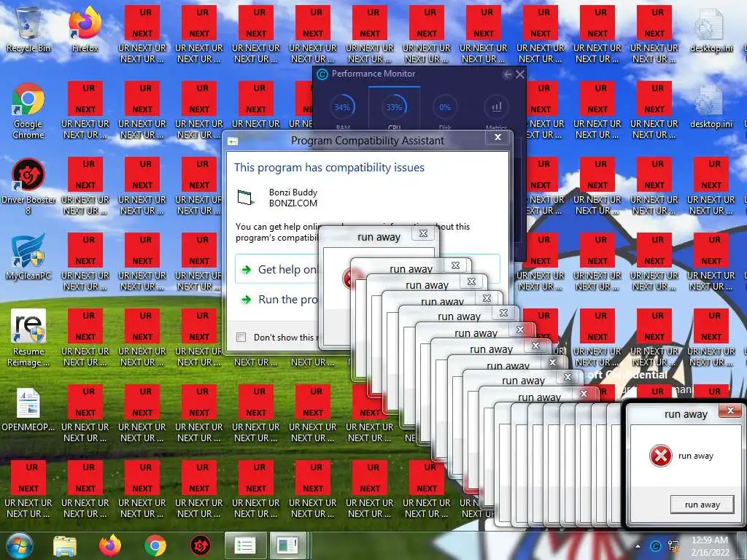Select the UR NEXT icon beside the OPENMEOP file
This screenshot has width=747, height=560.
pyautogui.click(x=85, y=413)
